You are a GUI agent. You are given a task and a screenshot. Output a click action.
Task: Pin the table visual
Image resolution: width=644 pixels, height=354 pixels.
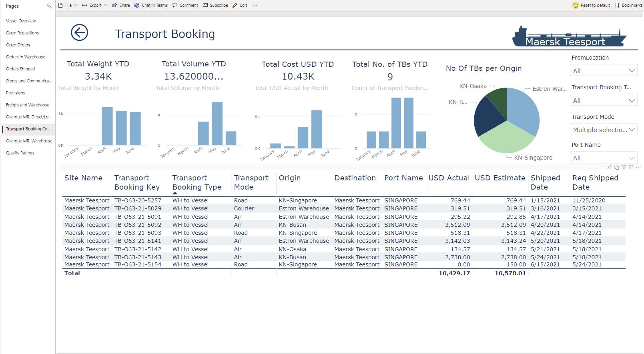(x=609, y=167)
